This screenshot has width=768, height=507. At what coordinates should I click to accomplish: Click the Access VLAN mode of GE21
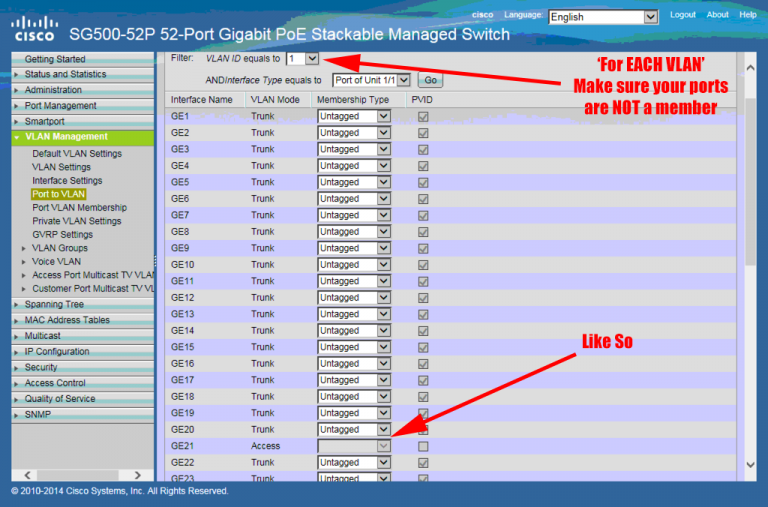265,446
